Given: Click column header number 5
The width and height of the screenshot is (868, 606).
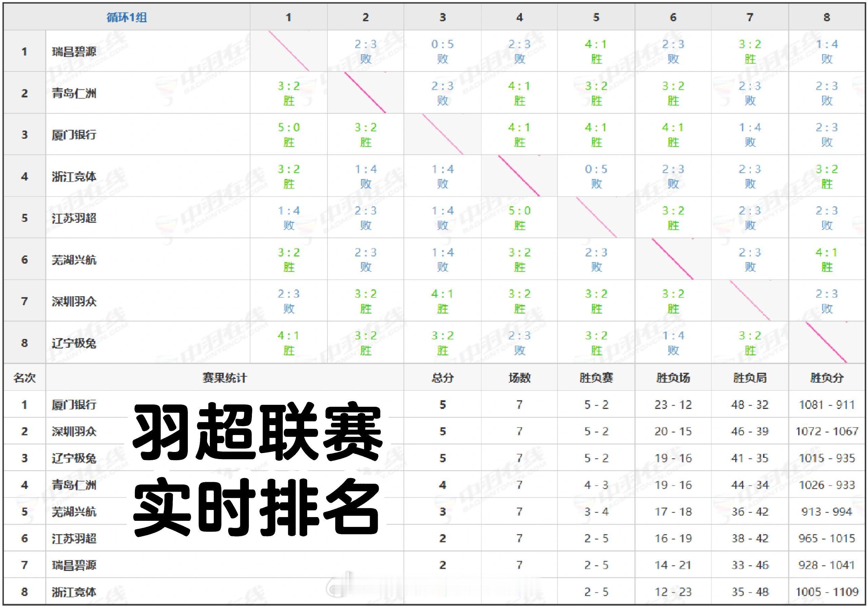Looking at the screenshot, I should [x=596, y=17].
